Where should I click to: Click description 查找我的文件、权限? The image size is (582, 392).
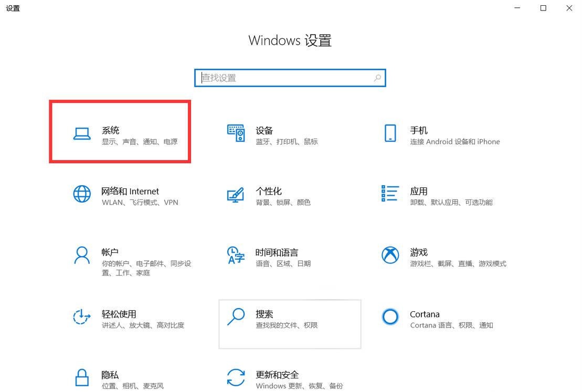tap(287, 325)
